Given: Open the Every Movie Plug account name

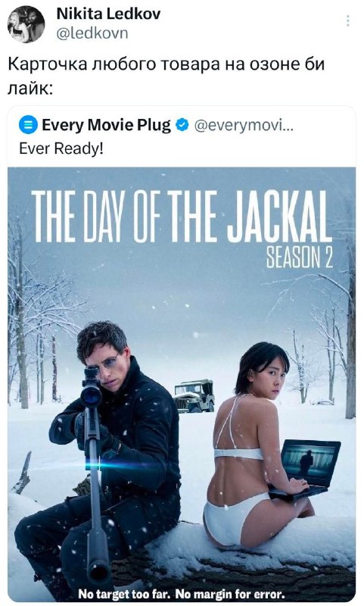Looking at the screenshot, I should tap(106, 125).
